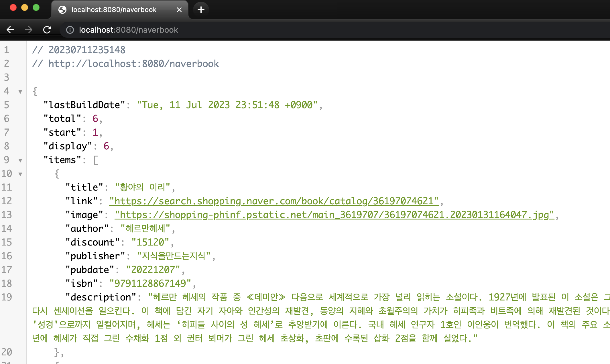The image size is (610, 364).
Task: Open a new tab with plus button
Action: [x=201, y=10]
